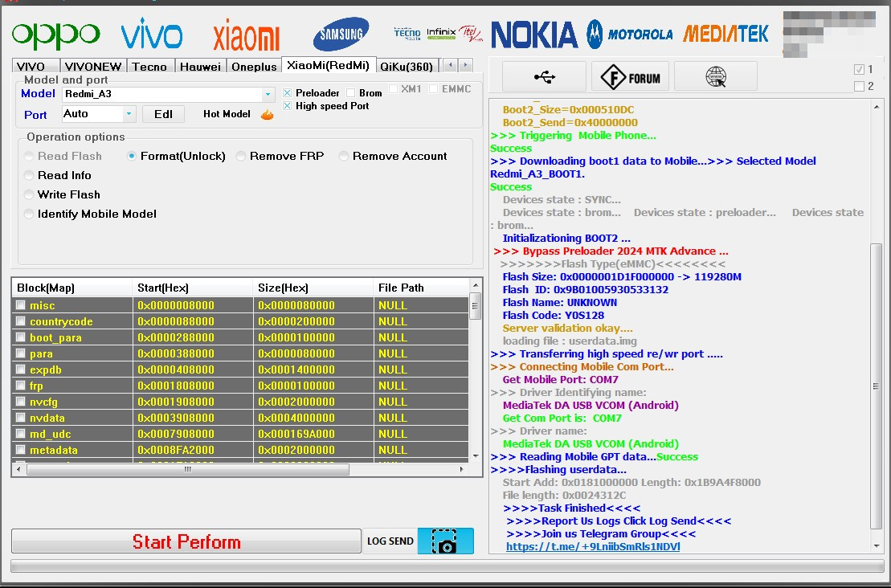
Task: Click the OPPO brand logo
Action: (x=56, y=35)
